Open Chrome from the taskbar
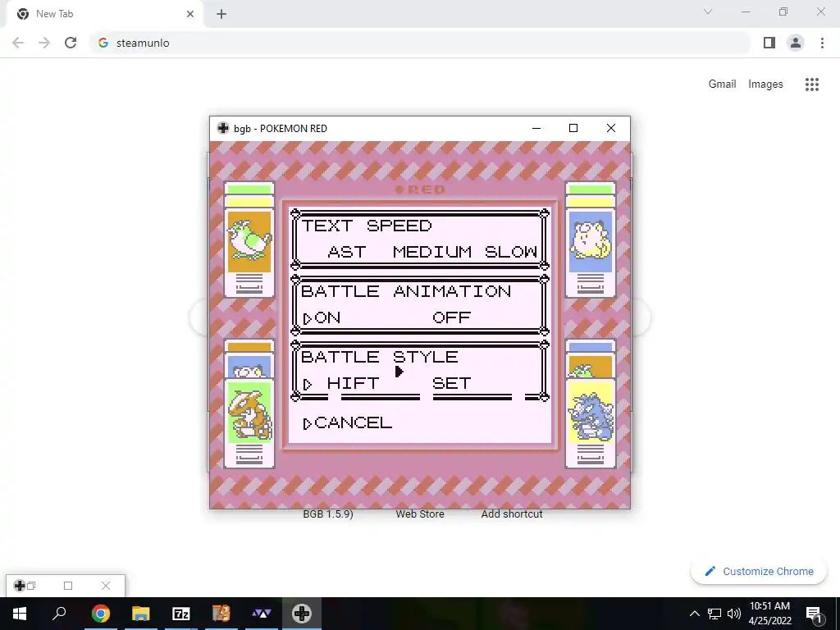 (100, 614)
